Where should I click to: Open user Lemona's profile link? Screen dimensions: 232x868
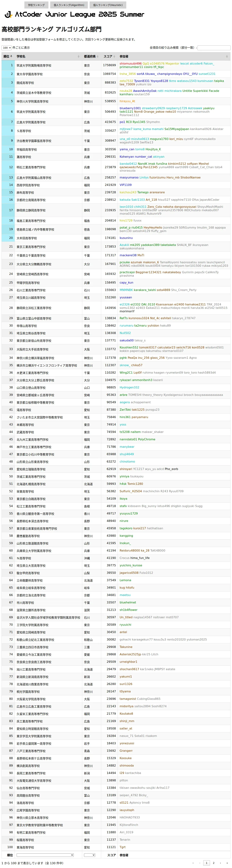(125, 580)
